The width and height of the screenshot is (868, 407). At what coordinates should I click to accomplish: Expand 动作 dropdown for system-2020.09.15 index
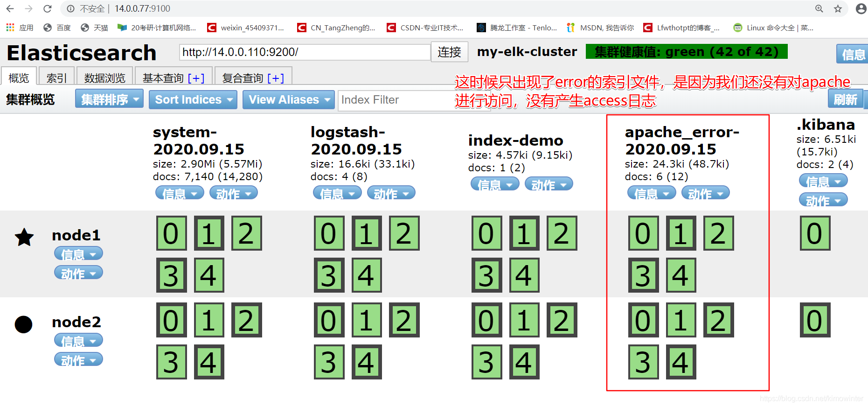pos(234,193)
